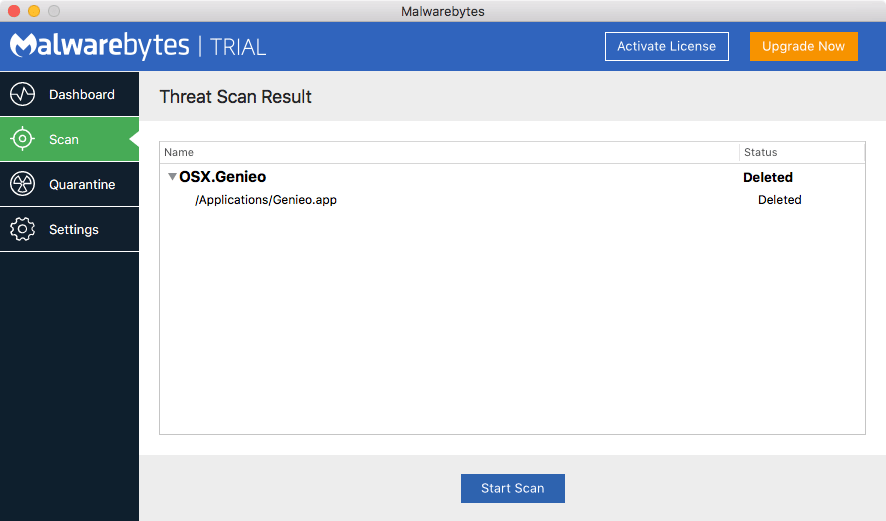Viewport: 886px width, 521px height.
Task: Collapse the OSX.Genieo disclosure triangle
Action: [x=172, y=177]
